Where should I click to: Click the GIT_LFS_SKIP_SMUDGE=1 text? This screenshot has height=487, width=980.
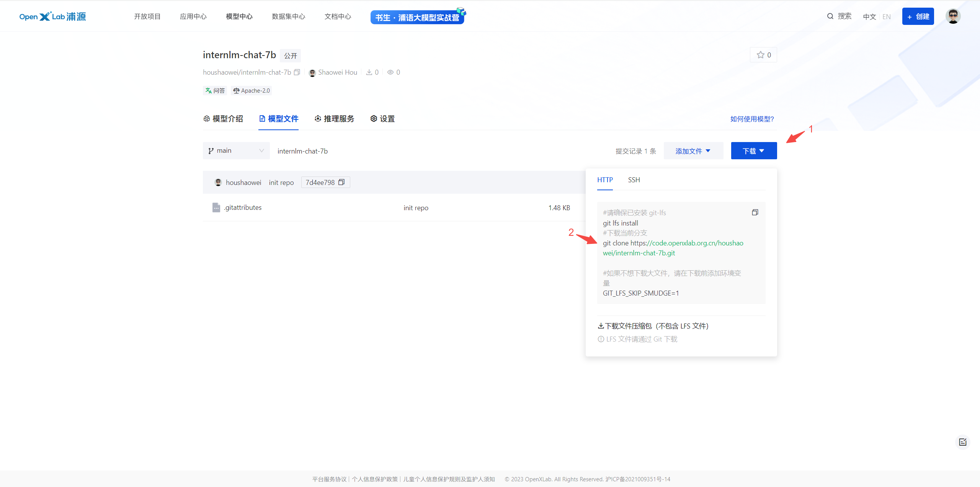click(641, 293)
